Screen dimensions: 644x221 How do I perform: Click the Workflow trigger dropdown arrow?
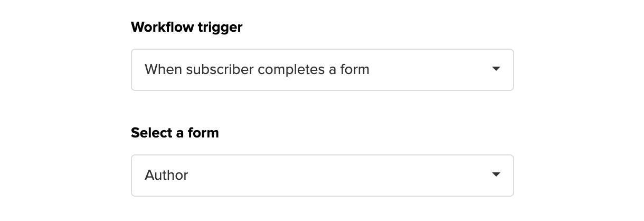point(496,69)
